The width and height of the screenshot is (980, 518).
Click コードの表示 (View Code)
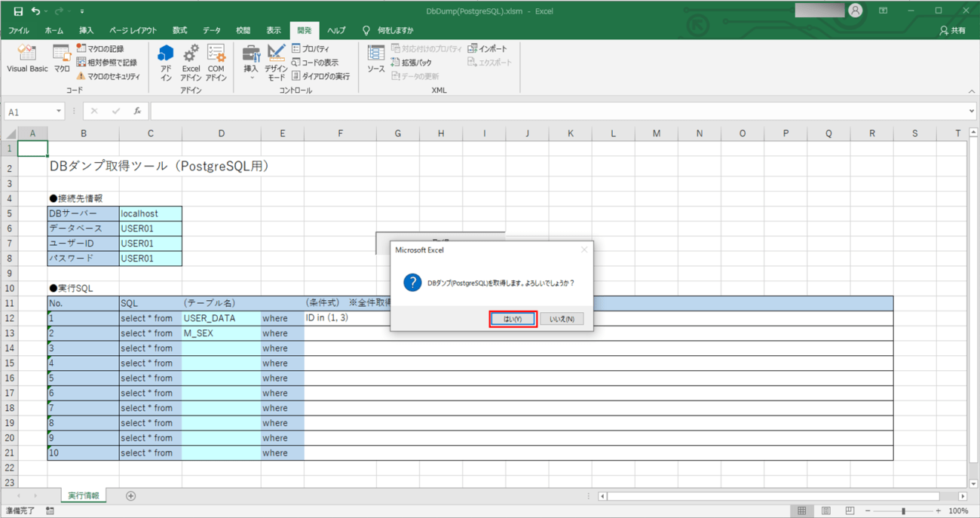click(x=315, y=63)
